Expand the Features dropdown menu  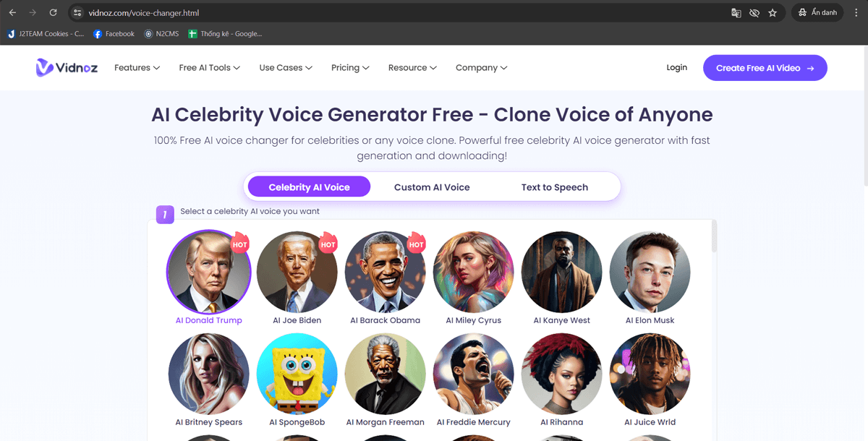(137, 68)
